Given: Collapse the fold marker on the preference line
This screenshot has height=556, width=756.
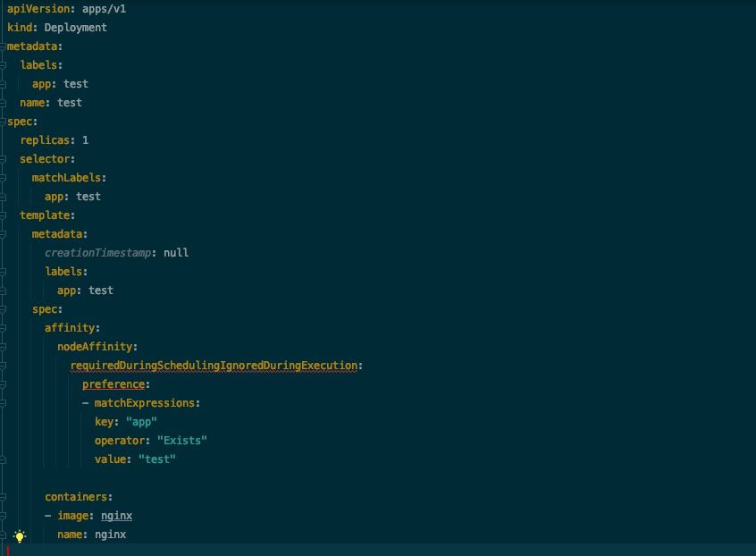Looking at the screenshot, I should point(3,384).
